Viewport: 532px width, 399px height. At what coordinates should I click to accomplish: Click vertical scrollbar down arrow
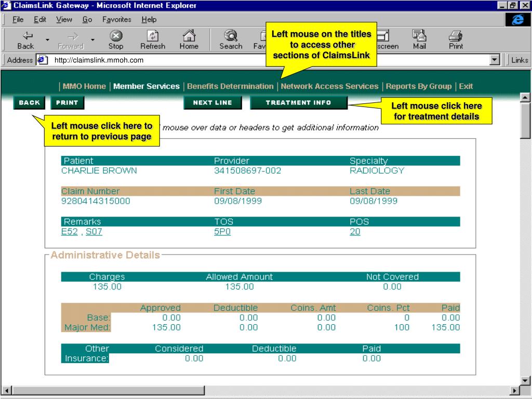pos(525,381)
